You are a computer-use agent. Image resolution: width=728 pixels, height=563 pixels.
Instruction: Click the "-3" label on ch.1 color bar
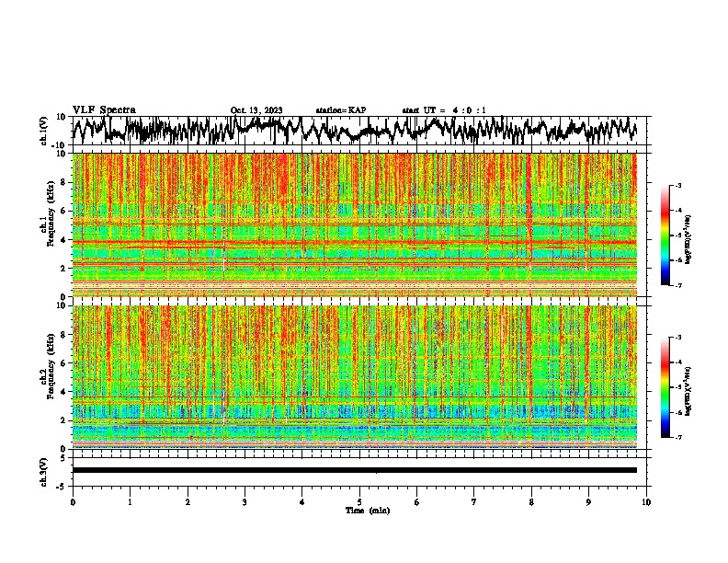coord(678,185)
